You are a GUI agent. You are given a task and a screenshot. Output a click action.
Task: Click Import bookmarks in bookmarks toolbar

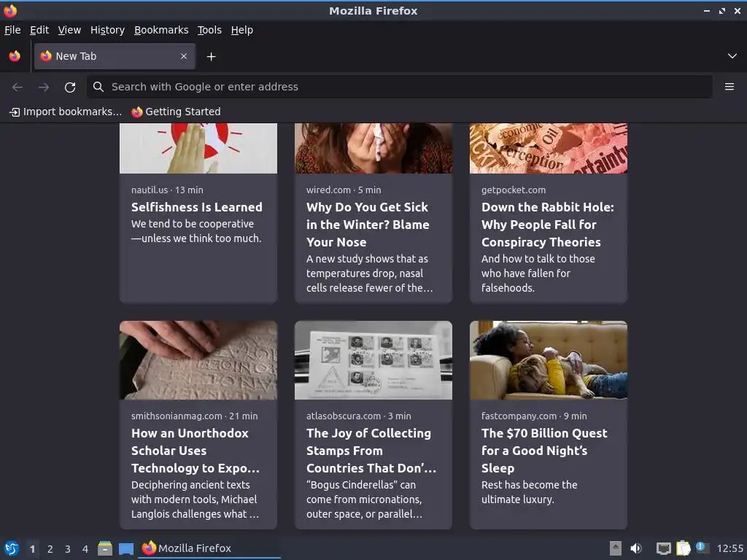[x=66, y=112]
